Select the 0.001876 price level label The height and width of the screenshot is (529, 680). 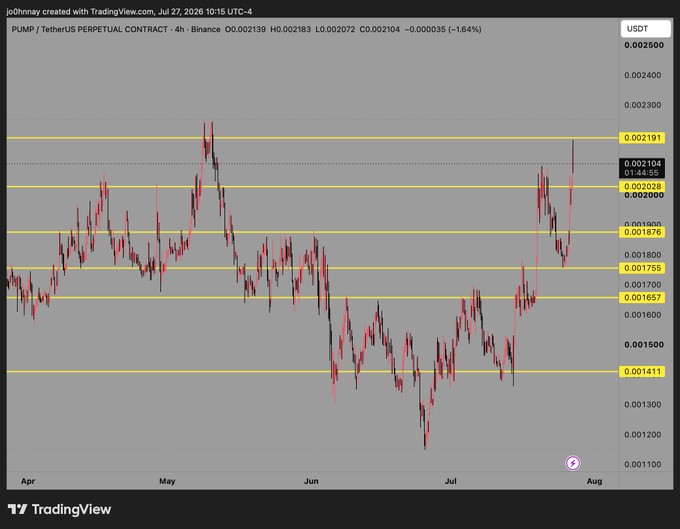tap(642, 232)
